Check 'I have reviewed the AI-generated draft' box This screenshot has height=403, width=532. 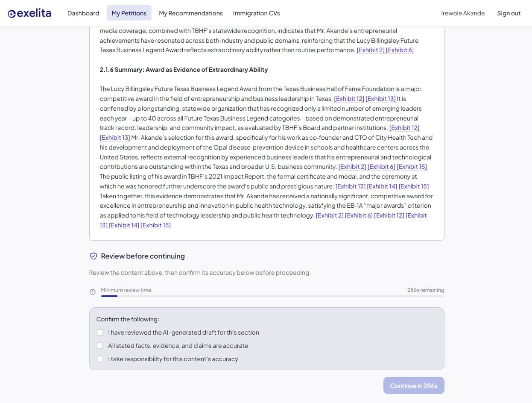click(100, 332)
